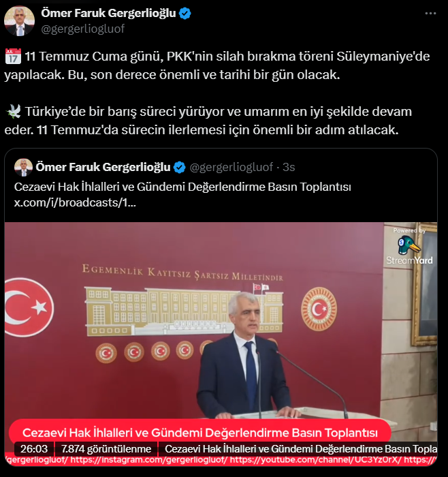Open the @gergerliogluof handle under main name

82,29
